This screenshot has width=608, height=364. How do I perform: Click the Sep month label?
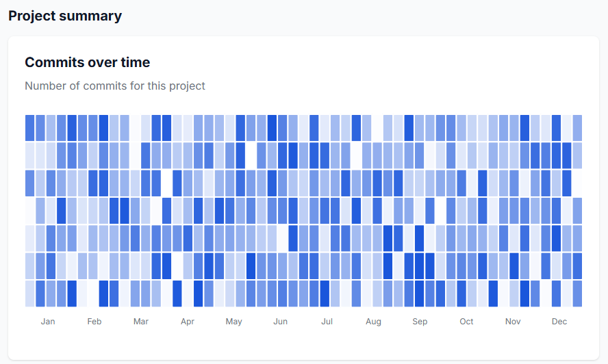[x=420, y=322]
